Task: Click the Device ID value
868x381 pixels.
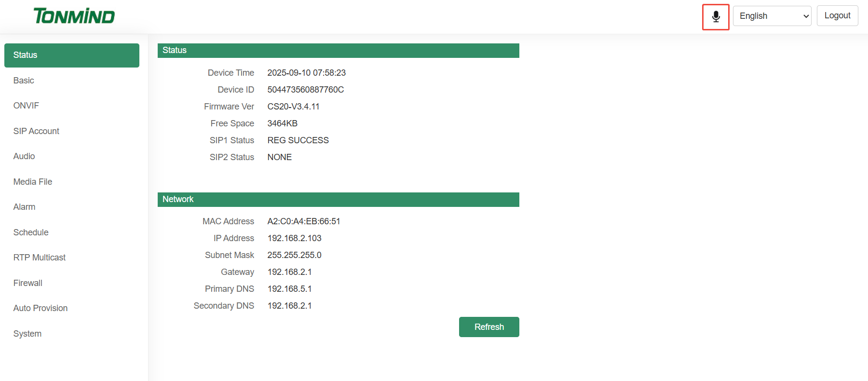Action: click(x=305, y=90)
